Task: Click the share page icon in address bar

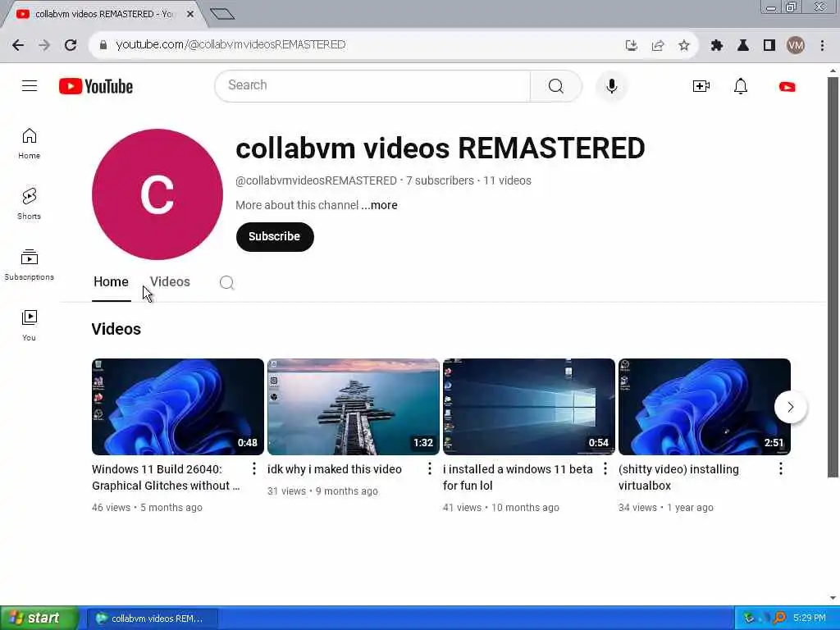Action: coord(657,45)
